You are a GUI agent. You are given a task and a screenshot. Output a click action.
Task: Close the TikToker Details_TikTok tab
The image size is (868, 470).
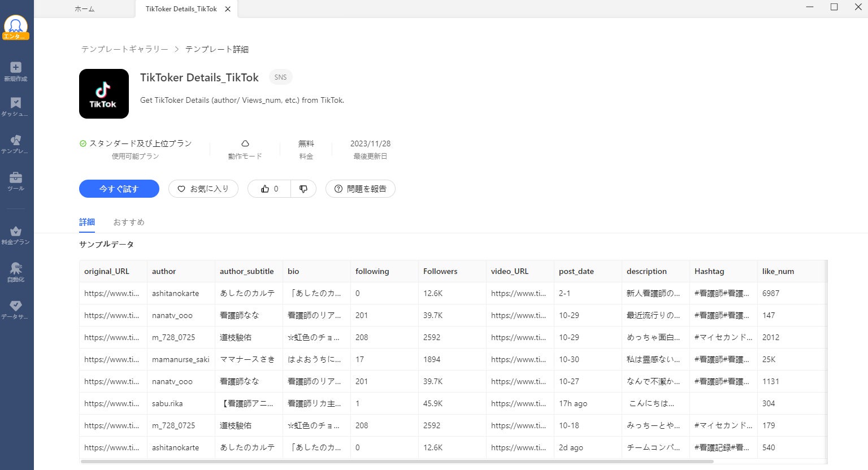[228, 9]
